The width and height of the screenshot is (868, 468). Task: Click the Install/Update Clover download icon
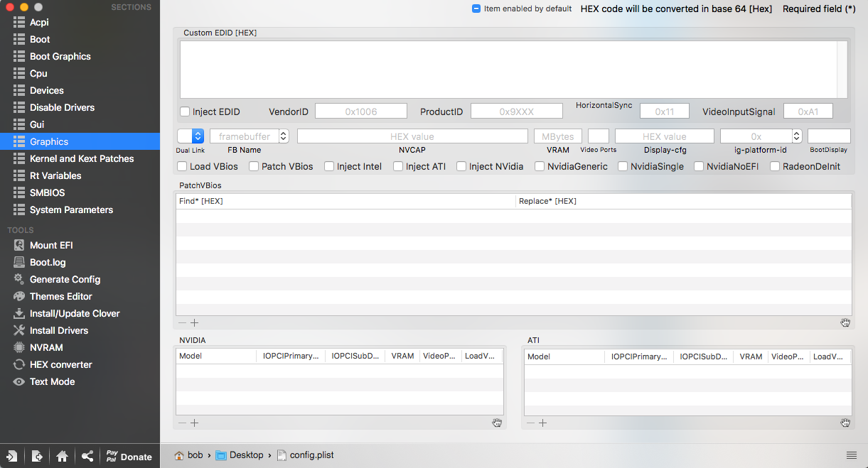pos(18,313)
